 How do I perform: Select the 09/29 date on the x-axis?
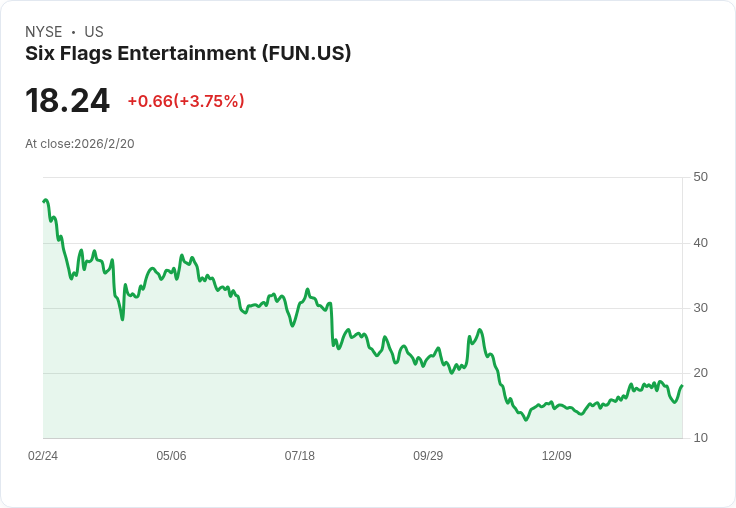[x=428, y=456]
